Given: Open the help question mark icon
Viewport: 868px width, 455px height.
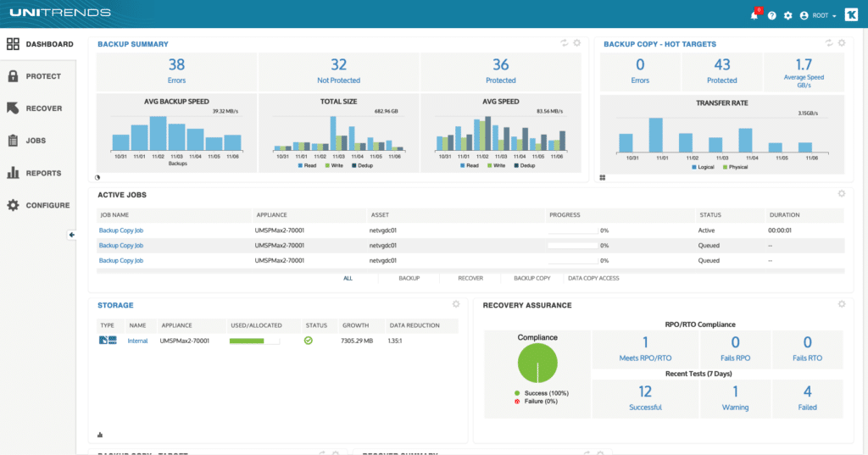Looking at the screenshot, I should [771, 15].
